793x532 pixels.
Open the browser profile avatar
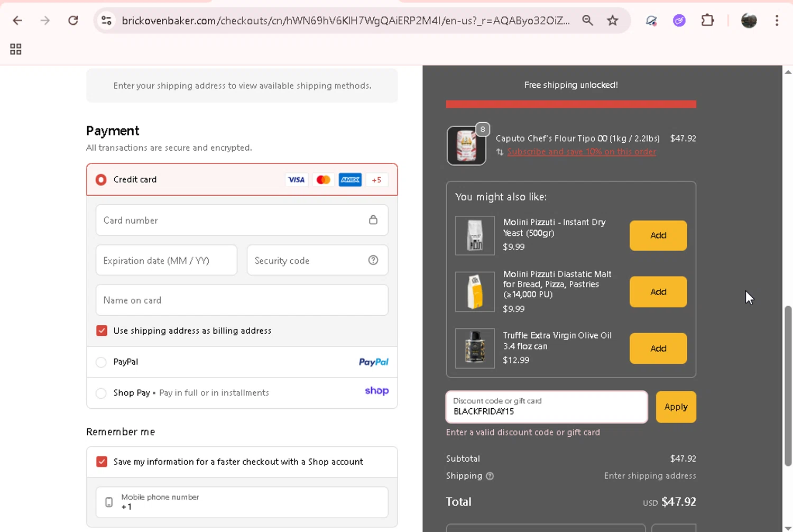pos(749,21)
